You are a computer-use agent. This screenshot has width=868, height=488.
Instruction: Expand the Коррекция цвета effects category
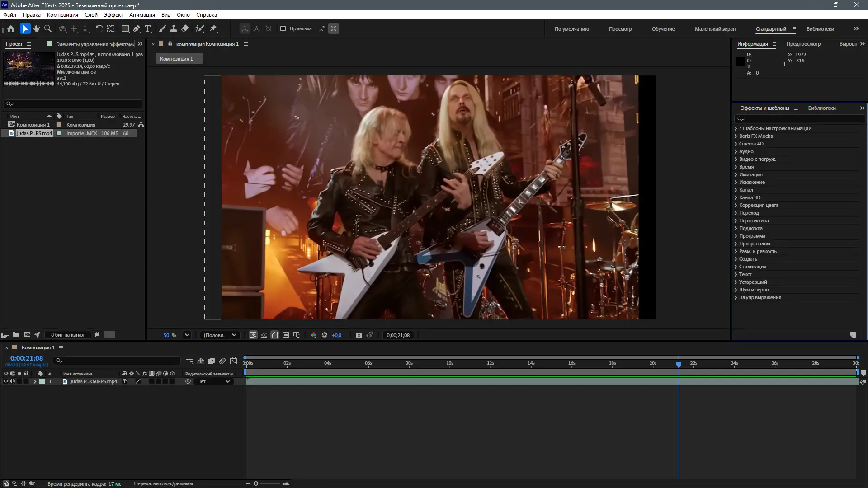(x=736, y=205)
